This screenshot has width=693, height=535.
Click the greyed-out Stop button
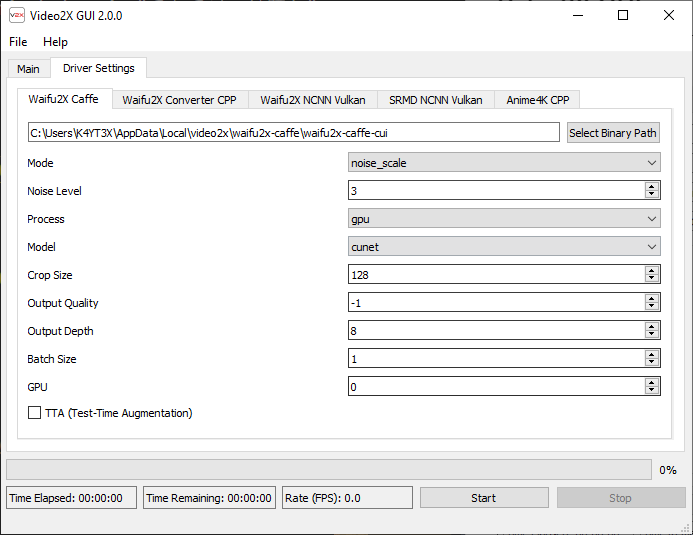621,498
